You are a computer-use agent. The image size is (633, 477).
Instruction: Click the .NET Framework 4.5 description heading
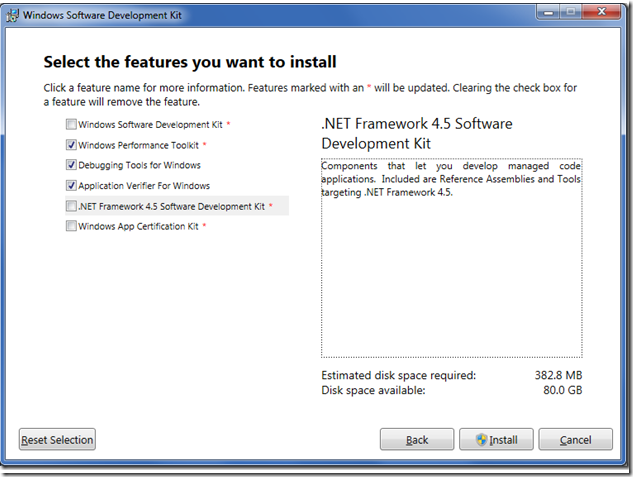(x=417, y=134)
